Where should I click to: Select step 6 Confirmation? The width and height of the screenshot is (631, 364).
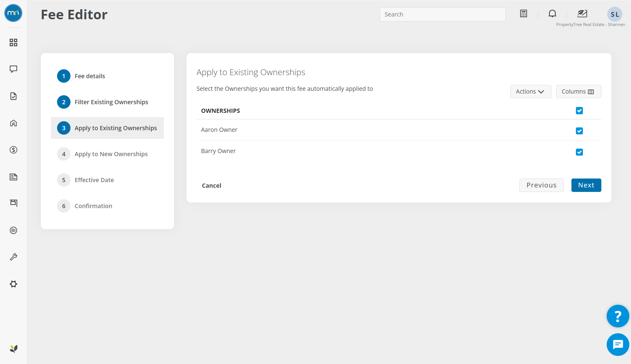click(x=85, y=206)
